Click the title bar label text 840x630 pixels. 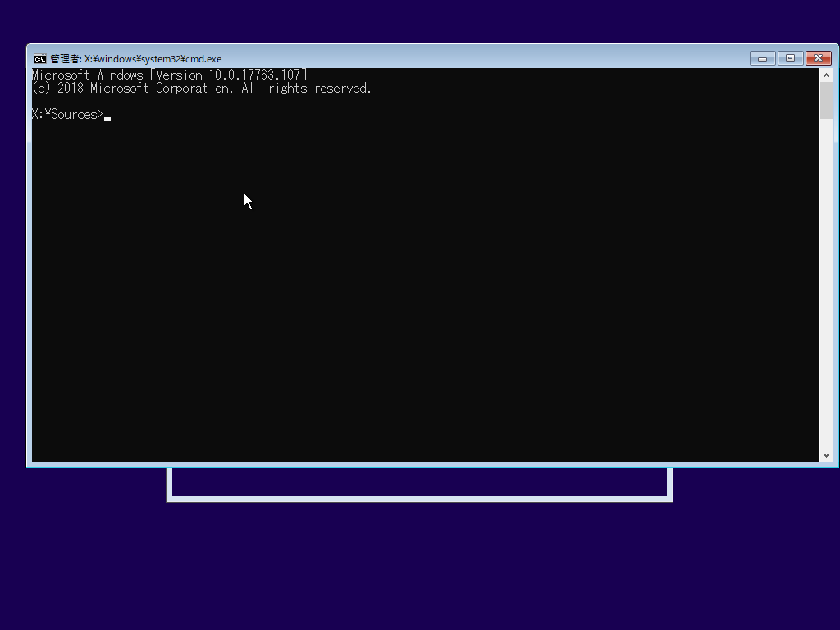[135, 58]
